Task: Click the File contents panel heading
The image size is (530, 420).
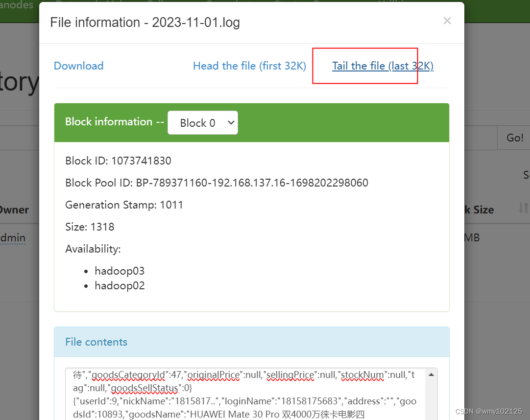Action: pyautogui.click(x=96, y=342)
